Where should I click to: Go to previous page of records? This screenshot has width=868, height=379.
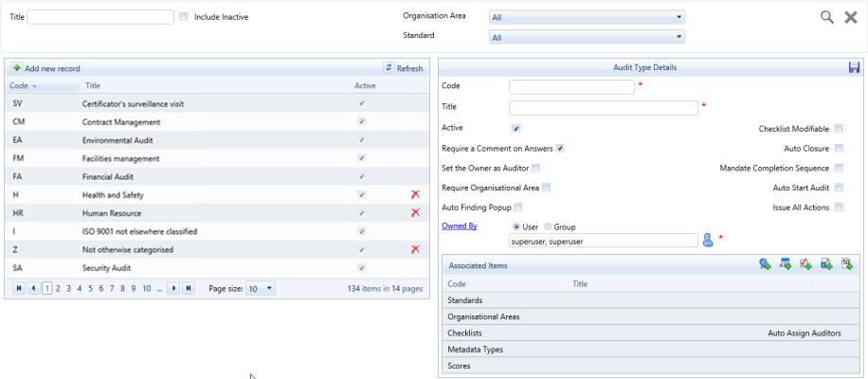tap(34, 288)
